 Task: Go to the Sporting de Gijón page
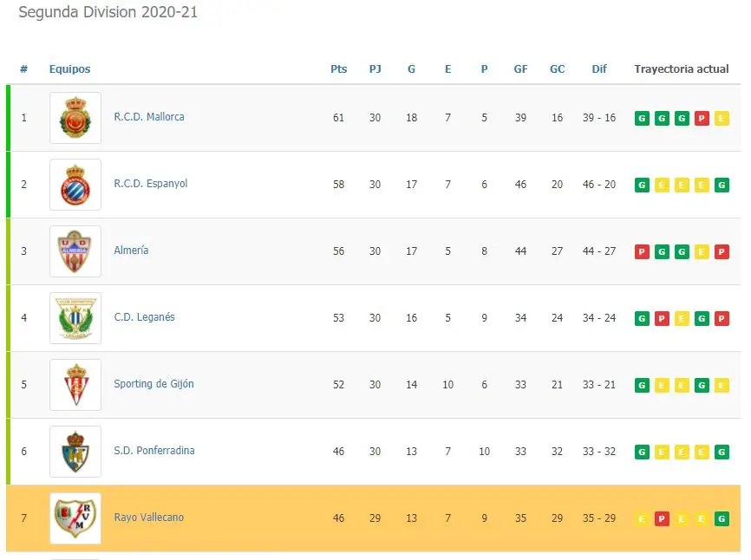(x=153, y=384)
